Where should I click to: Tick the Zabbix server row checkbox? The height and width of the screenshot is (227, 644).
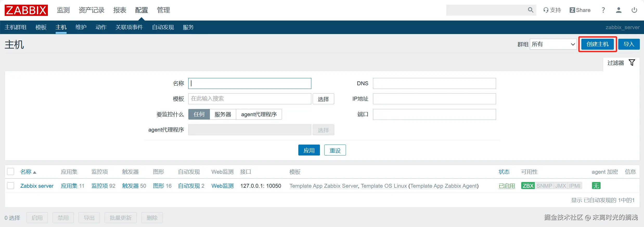[11, 186]
